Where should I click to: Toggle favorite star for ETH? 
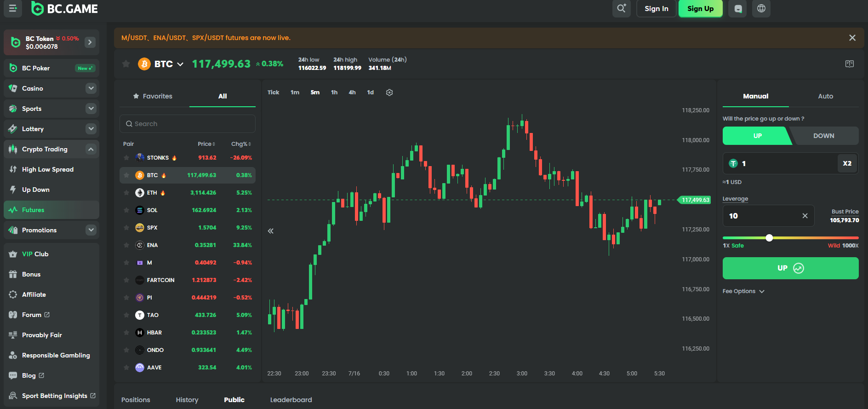126,193
